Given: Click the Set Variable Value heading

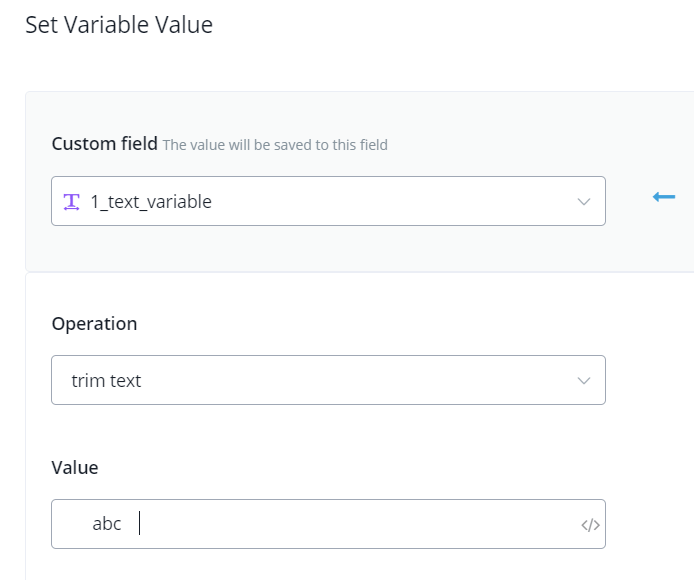Looking at the screenshot, I should [119, 25].
